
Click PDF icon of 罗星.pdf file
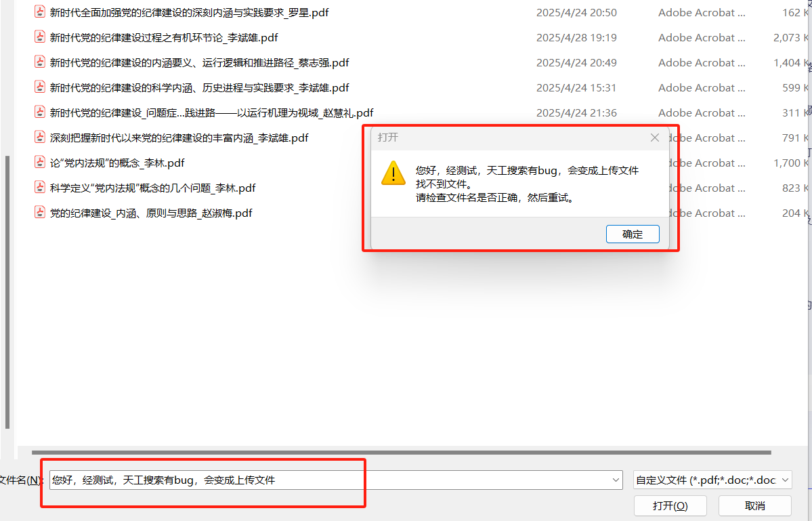coord(40,12)
